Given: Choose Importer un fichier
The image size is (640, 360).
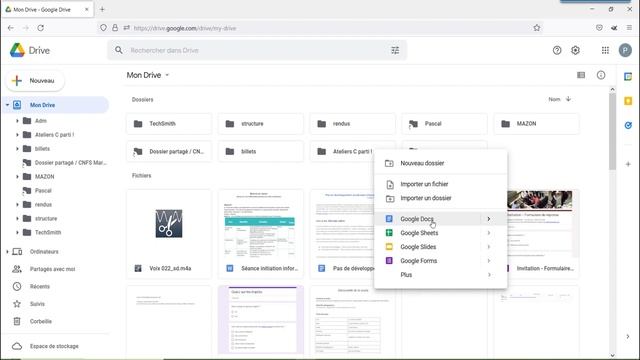Looking at the screenshot, I should pos(440,184).
